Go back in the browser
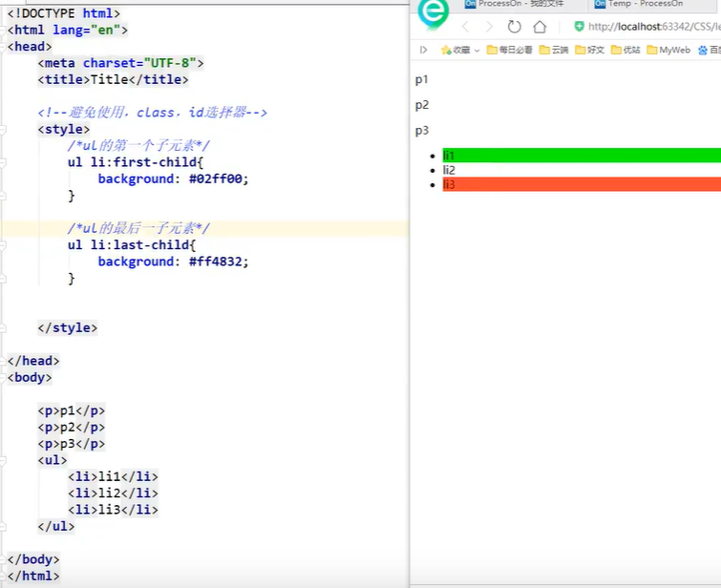The image size is (721, 588). (465, 27)
